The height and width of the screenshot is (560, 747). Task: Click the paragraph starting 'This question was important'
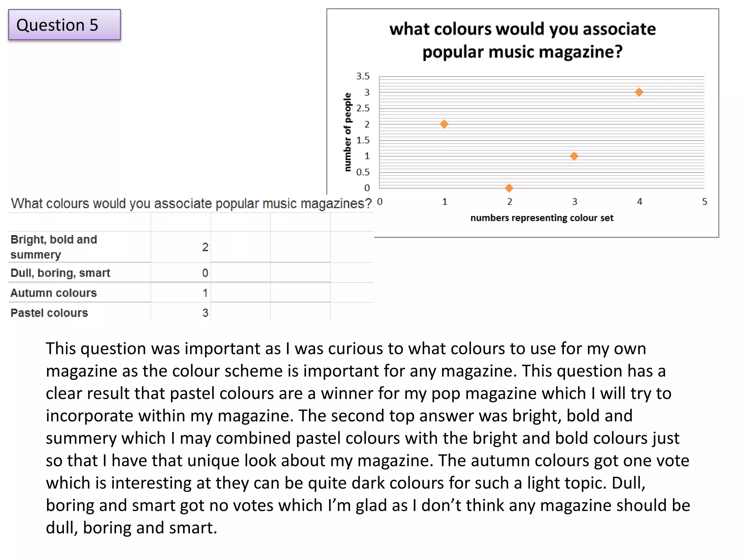(368, 438)
